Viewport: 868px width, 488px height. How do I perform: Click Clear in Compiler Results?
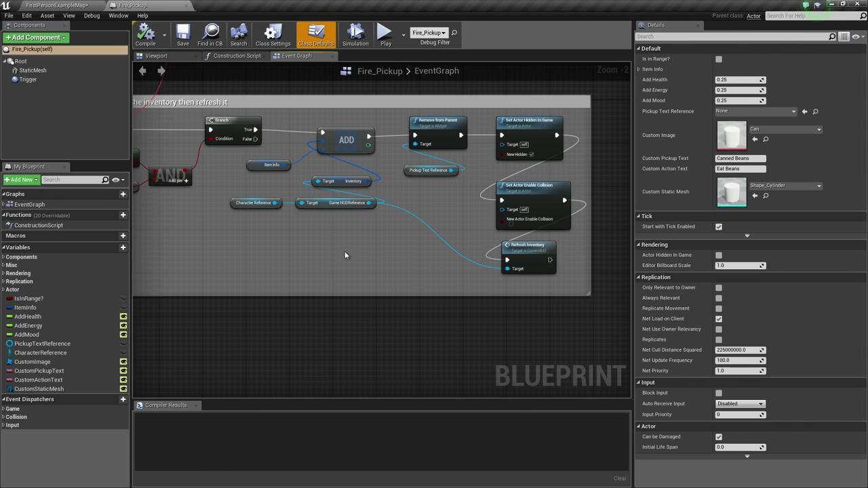pyautogui.click(x=620, y=479)
